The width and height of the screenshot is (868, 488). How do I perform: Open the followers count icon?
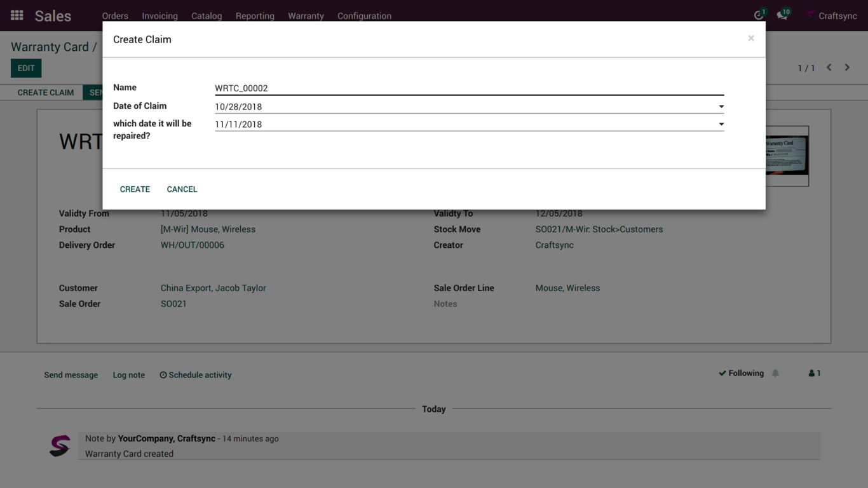[x=814, y=374]
